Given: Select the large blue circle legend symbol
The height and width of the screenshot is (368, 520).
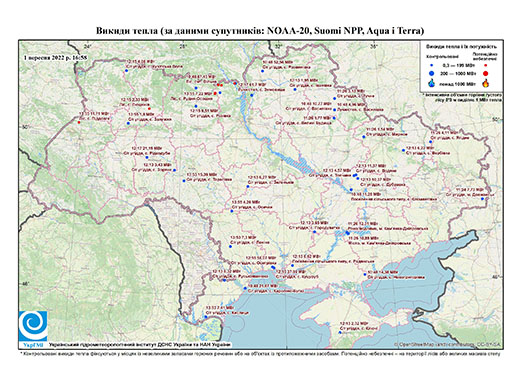Looking at the screenshot, I should coord(432,74).
